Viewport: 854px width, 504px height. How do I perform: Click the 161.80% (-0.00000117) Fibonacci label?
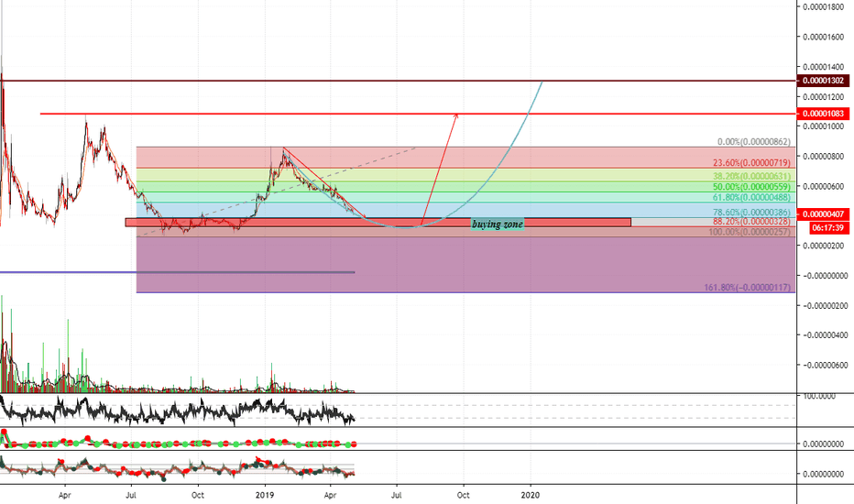pyautogui.click(x=747, y=287)
